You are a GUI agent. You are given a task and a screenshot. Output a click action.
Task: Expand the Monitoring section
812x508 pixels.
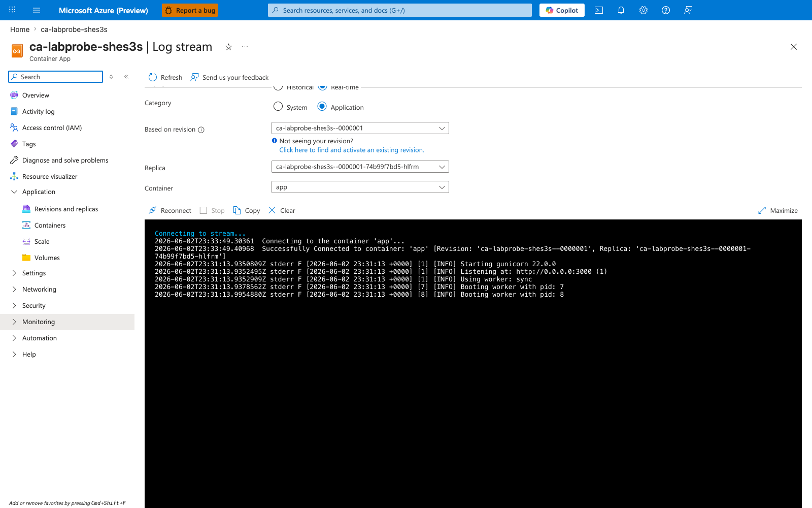click(x=14, y=322)
